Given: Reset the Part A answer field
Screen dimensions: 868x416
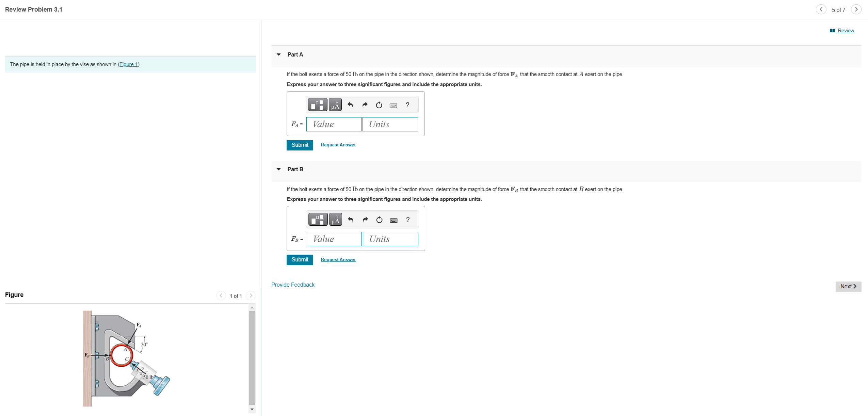Looking at the screenshot, I should click(x=379, y=105).
